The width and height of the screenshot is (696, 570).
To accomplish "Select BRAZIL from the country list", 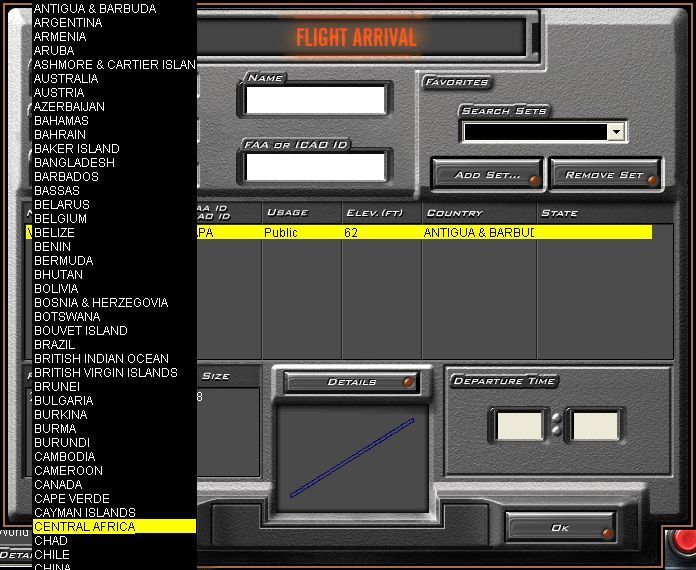I will pos(54,344).
